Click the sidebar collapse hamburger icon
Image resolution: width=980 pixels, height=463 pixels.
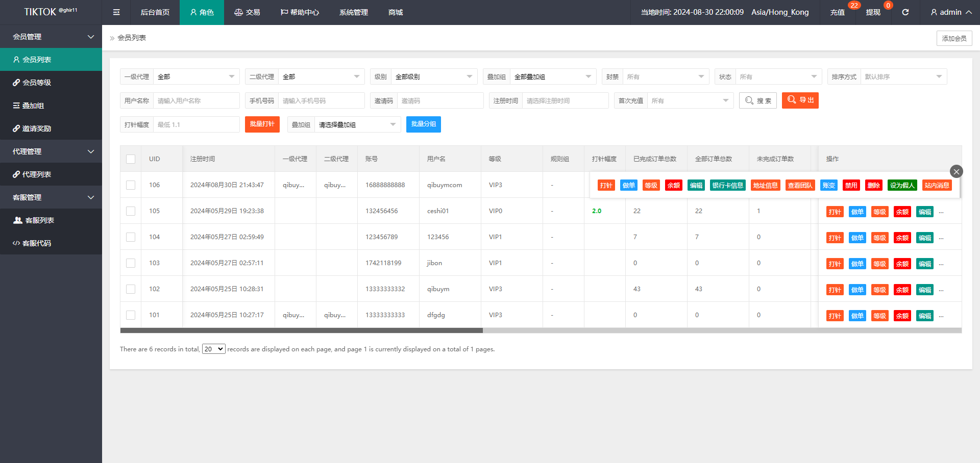(x=116, y=12)
